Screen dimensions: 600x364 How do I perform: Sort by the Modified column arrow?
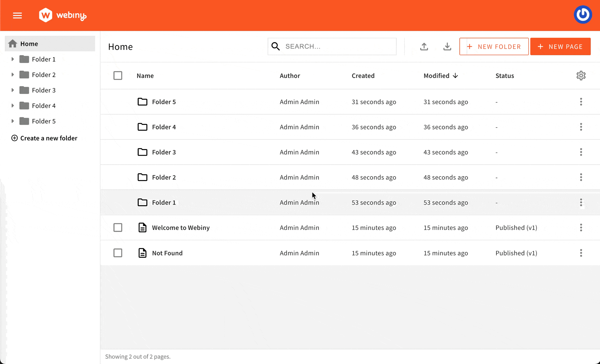tap(455, 75)
